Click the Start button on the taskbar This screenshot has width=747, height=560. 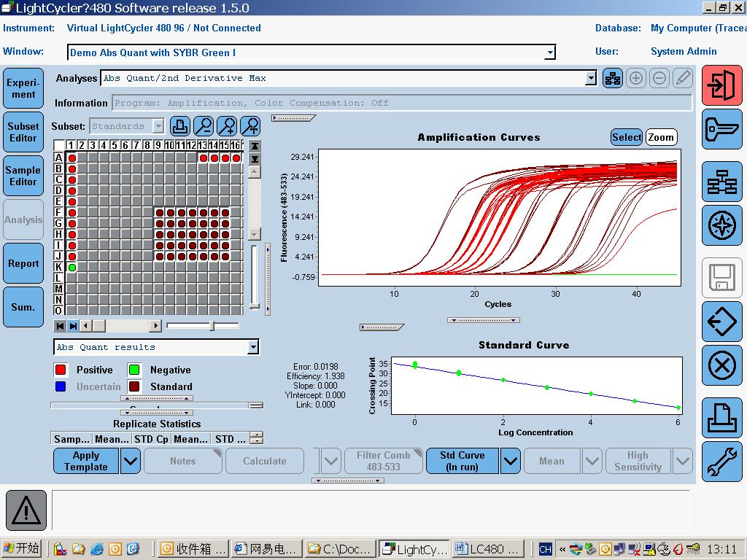coord(22,548)
